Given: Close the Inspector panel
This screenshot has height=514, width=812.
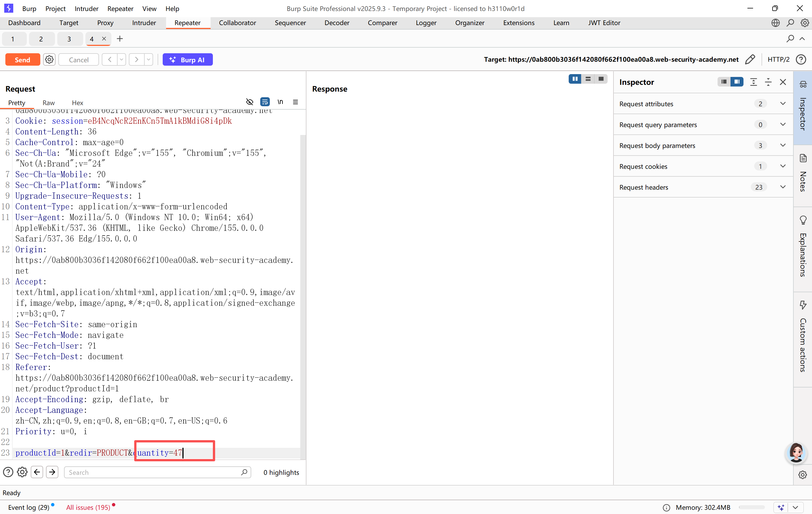Looking at the screenshot, I should (783, 82).
